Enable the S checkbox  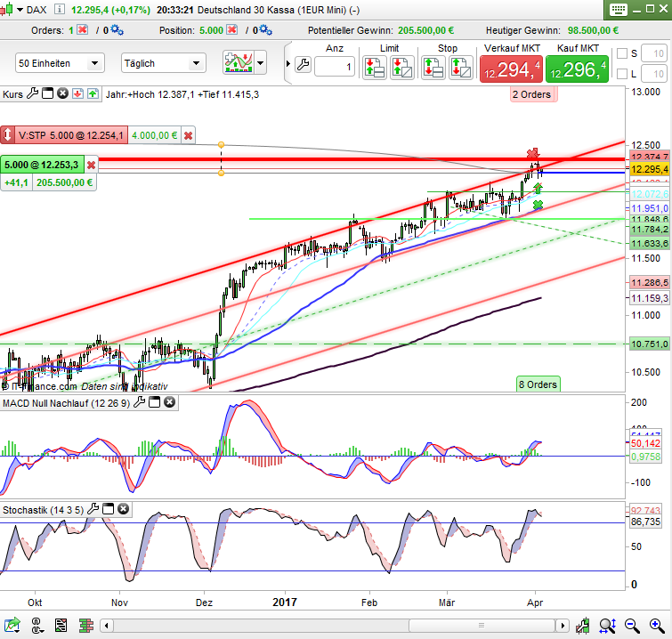coord(622,53)
